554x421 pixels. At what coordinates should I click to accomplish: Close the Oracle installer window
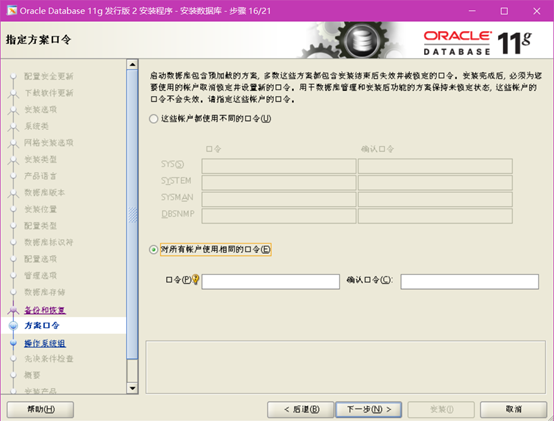coord(537,11)
